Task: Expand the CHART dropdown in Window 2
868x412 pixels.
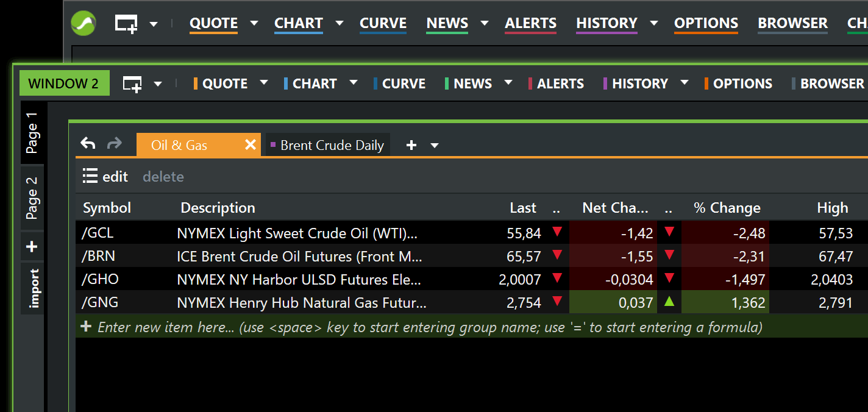Action: point(354,83)
